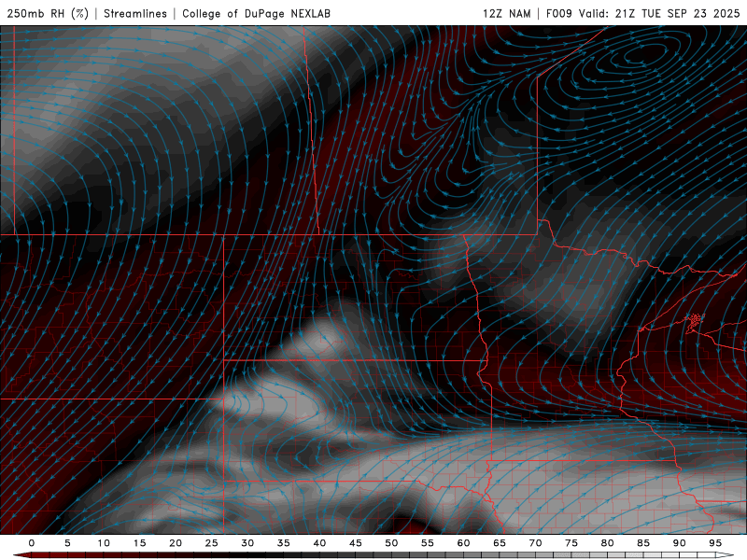Click the "30" value on the RH scale

tap(247, 543)
